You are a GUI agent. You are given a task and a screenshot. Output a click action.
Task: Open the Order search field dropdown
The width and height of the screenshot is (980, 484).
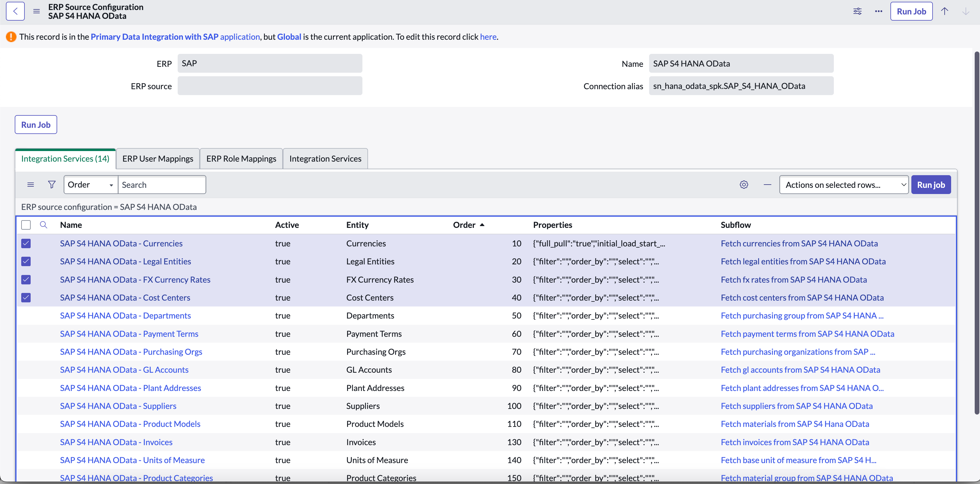[90, 185]
